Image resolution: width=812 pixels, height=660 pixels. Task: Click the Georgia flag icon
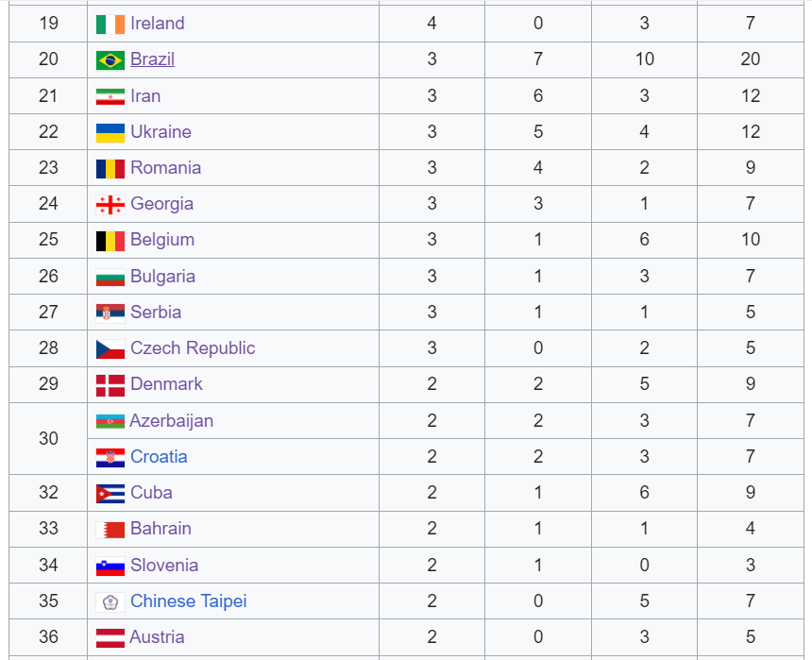pos(110,204)
